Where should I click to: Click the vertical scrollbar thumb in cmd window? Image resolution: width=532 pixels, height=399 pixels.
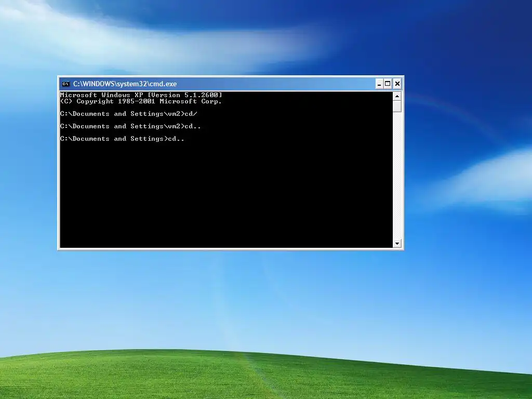point(397,106)
